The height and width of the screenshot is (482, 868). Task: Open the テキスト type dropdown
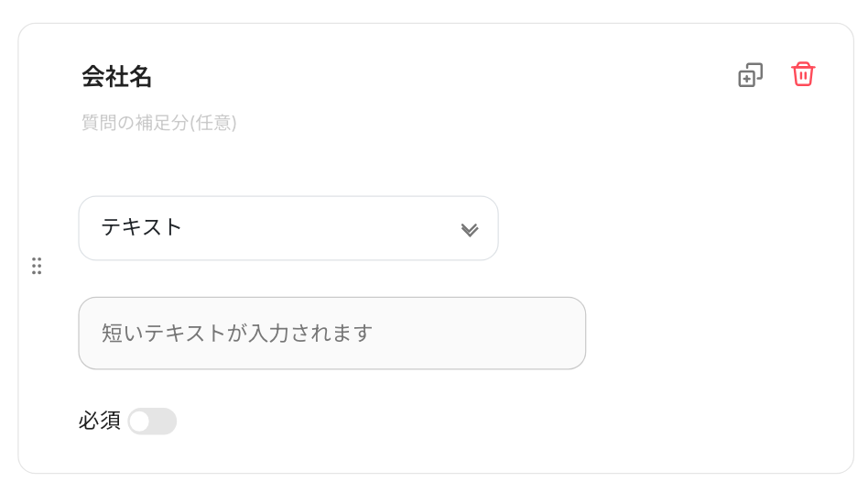tap(288, 228)
